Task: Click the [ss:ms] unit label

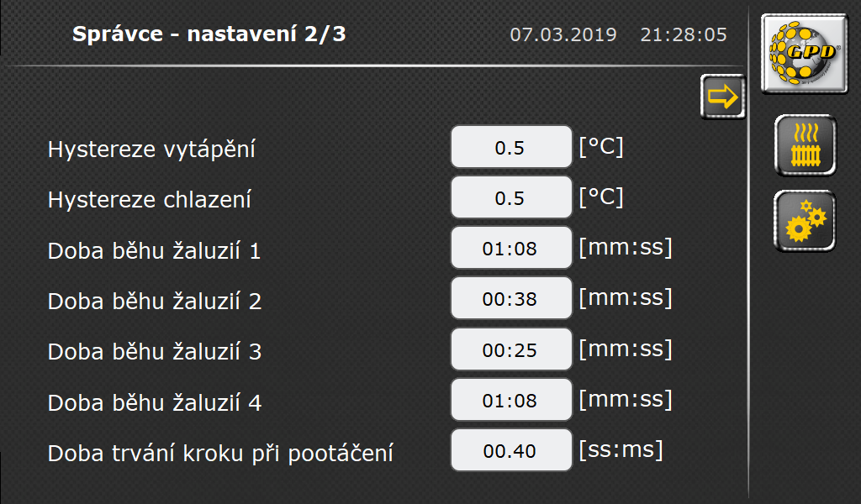Action: tap(621, 449)
